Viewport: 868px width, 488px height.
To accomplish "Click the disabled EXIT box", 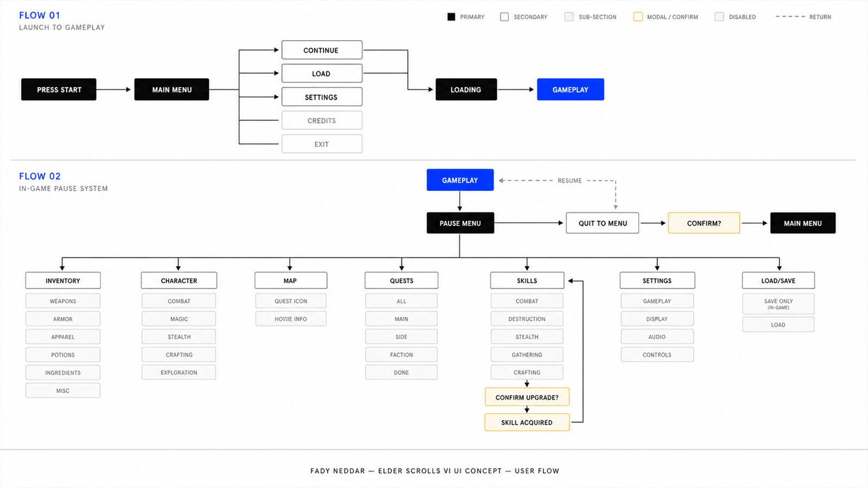I will pos(322,144).
